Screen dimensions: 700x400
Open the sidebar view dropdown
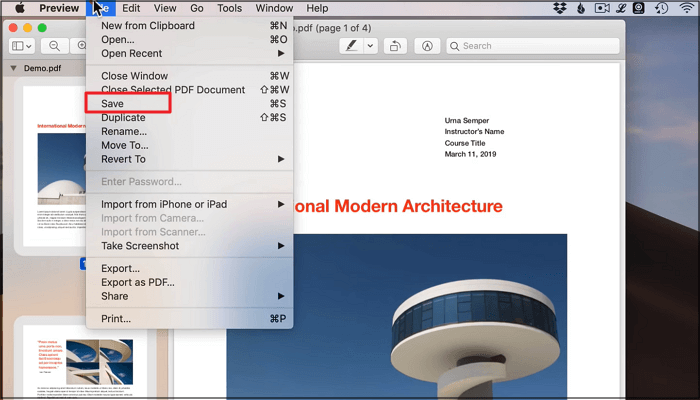21,46
